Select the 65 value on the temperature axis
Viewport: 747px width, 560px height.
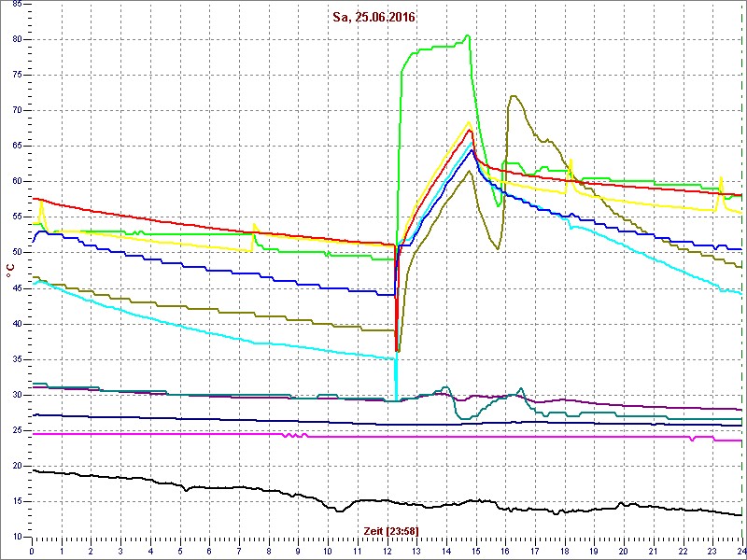16,147
